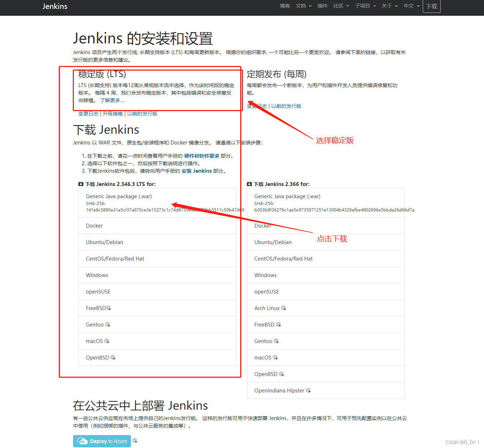Expand the 子项目 dropdown menu

[x=366, y=6]
